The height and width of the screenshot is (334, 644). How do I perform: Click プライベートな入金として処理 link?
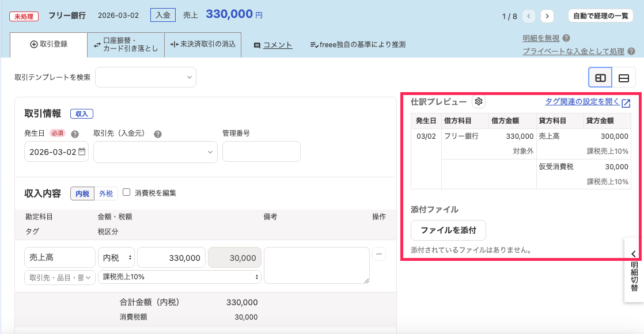pyautogui.click(x=573, y=51)
